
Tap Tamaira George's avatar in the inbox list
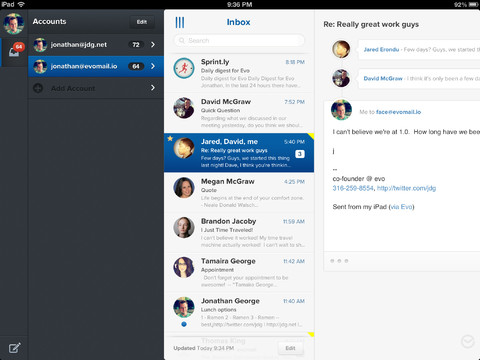pyautogui.click(x=184, y=267)
